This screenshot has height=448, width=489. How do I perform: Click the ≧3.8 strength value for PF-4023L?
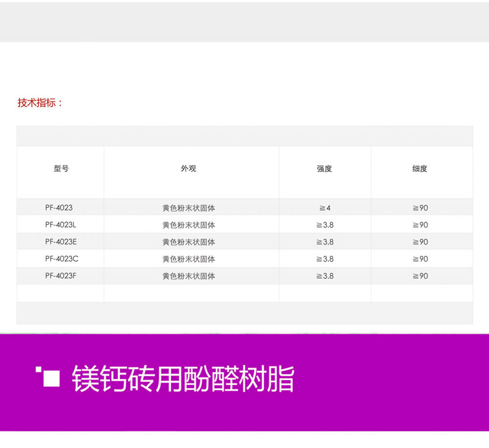click(x=325, y=225)
